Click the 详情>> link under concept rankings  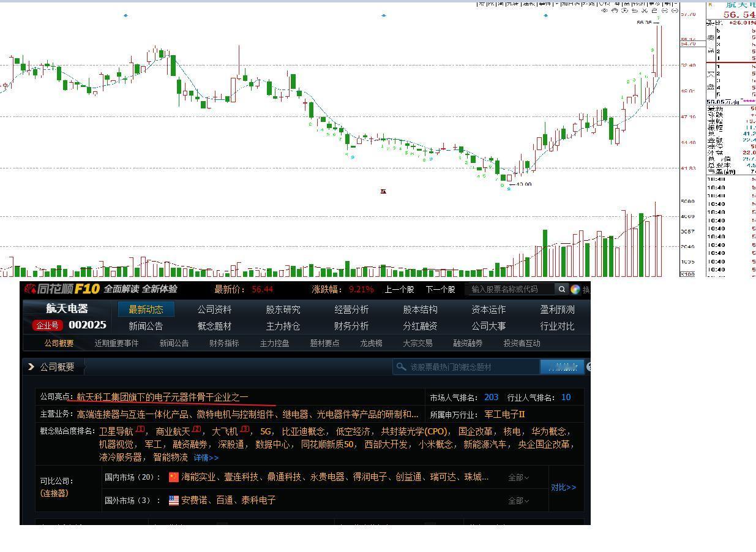coord(206,458)
